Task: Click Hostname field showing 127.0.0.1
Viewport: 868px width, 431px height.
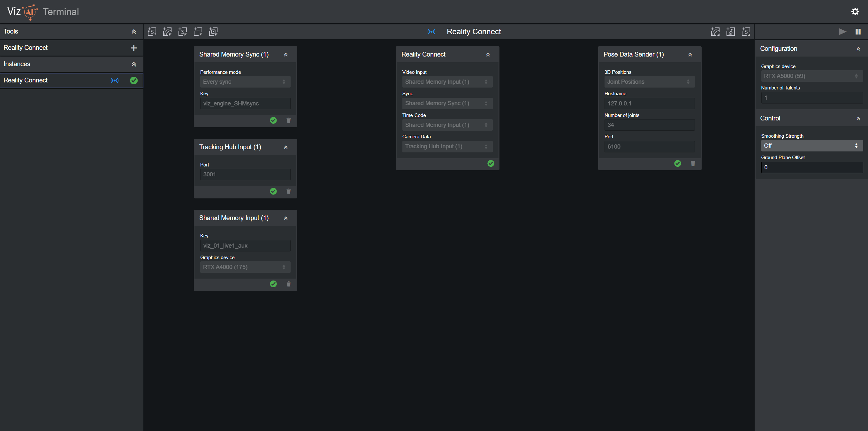Action: click(650, 104)
